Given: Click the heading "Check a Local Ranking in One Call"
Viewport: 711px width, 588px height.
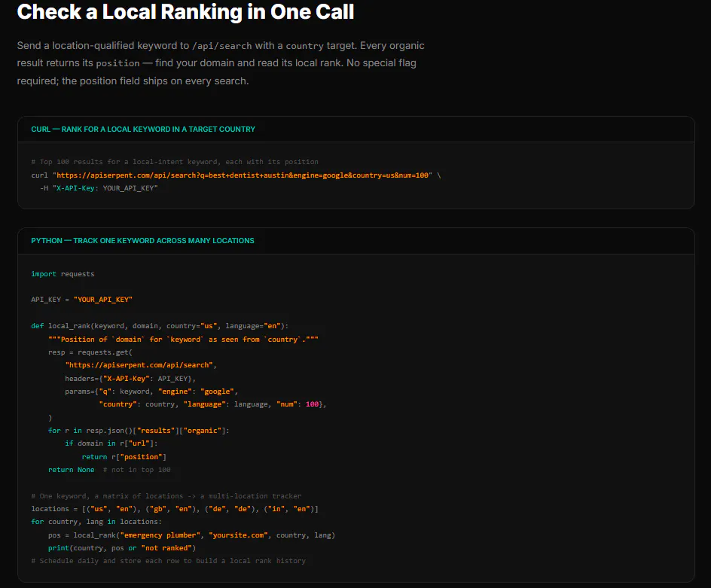Looking at the screenshot, I should click(185, 12).
